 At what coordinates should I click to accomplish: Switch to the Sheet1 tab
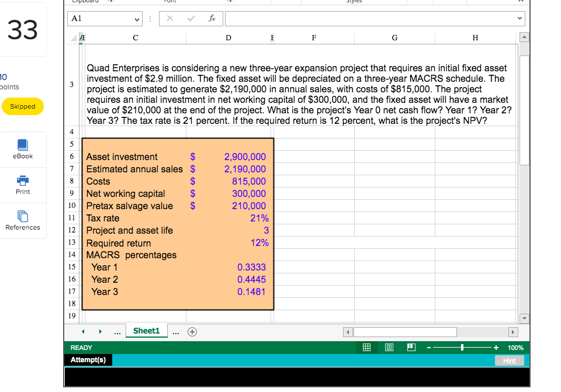pyautogui.click(x=146, y=331)
